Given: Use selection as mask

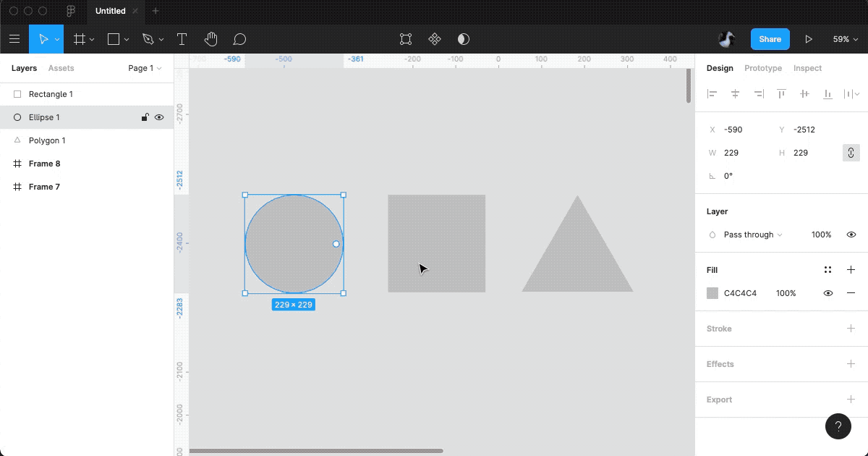Looking at the screenshot, I should [463, 39].
